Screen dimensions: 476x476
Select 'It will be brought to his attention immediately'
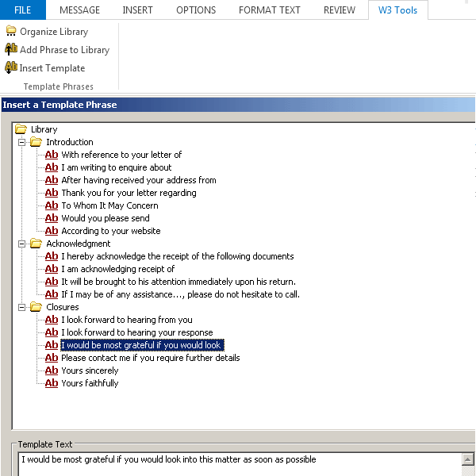click(x=178, y=282)
